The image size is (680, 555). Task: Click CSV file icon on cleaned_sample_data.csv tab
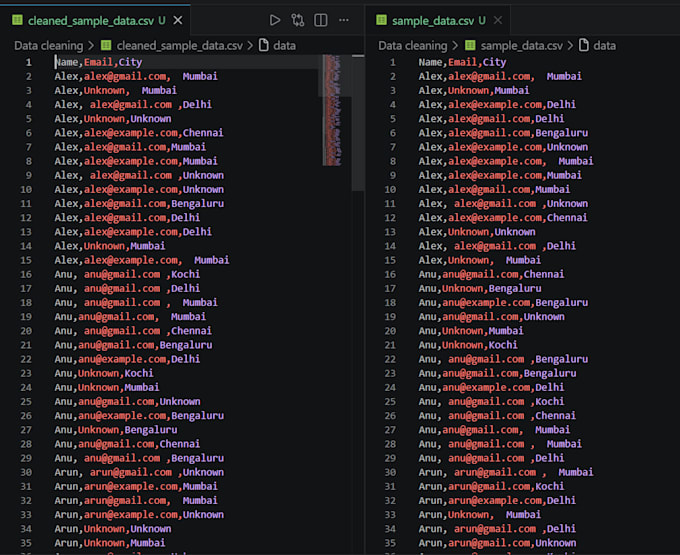(17, 20)
